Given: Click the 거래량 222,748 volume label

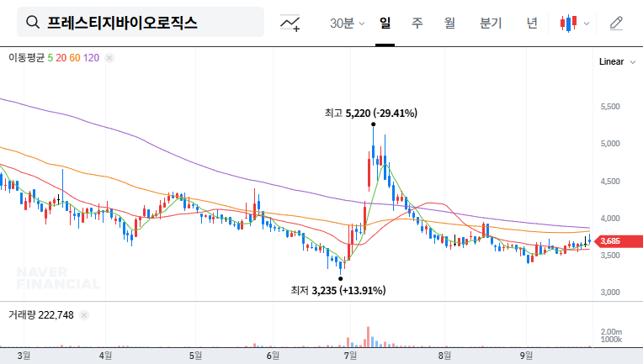Looking at the screenshot, I should pyautogui.click(x=41, y=315).
